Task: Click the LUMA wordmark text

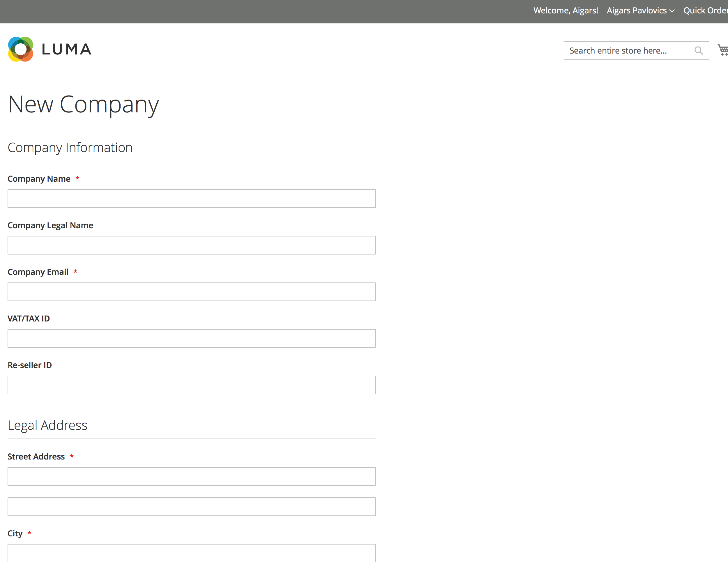Action: (66, 49)
